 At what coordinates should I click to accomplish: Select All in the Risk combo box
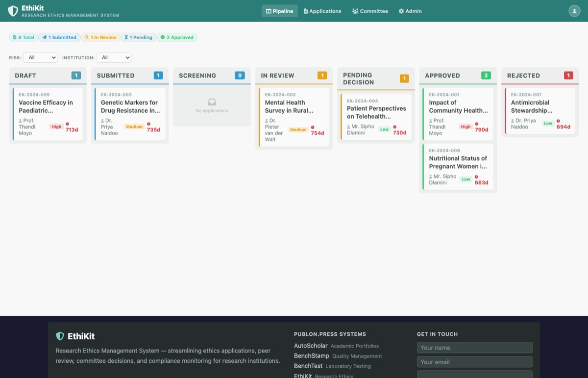coord(40,57)
